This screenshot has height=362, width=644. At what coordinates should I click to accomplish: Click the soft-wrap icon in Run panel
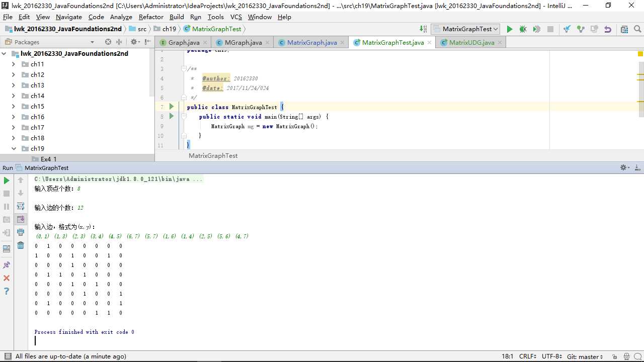click(21, 206)
